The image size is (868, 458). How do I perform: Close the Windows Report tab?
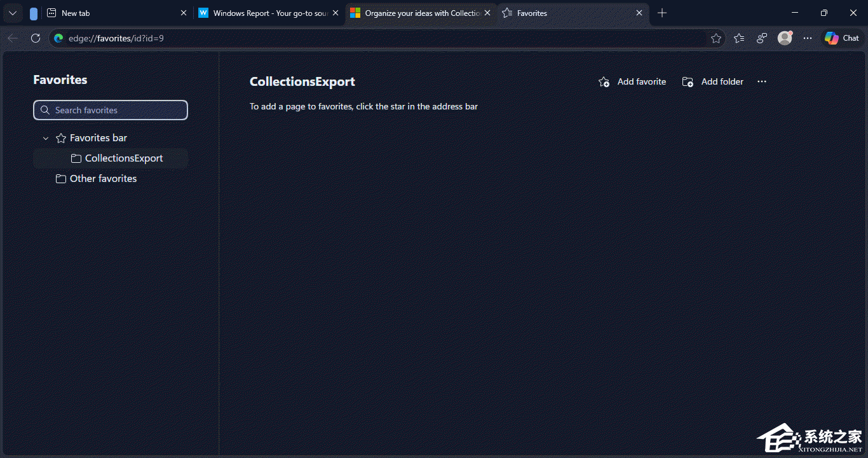tap(336, 13)
